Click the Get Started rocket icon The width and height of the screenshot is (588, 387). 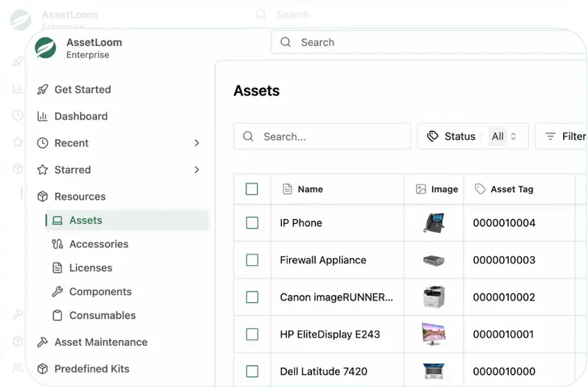click(43, 90)
